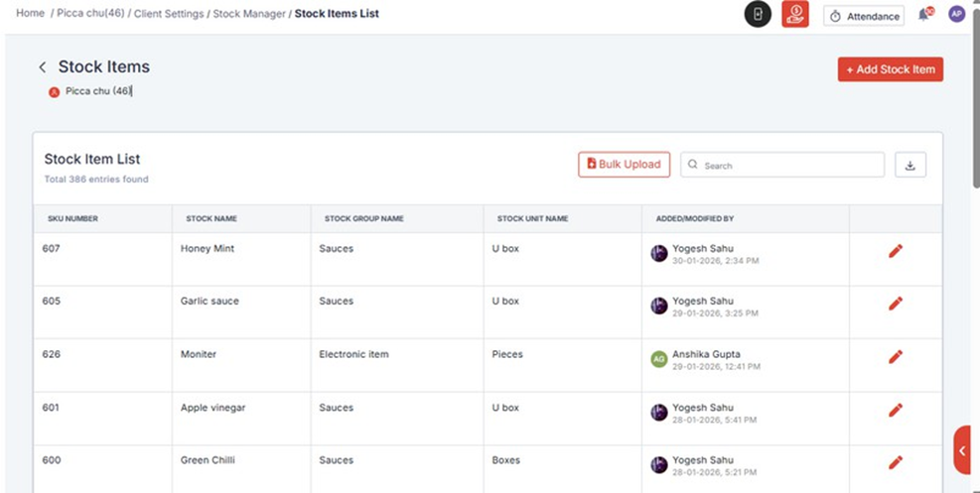The image size is (980, 493).
Task: Edit the Garlic sauce stock item
Action: point(895,304)
